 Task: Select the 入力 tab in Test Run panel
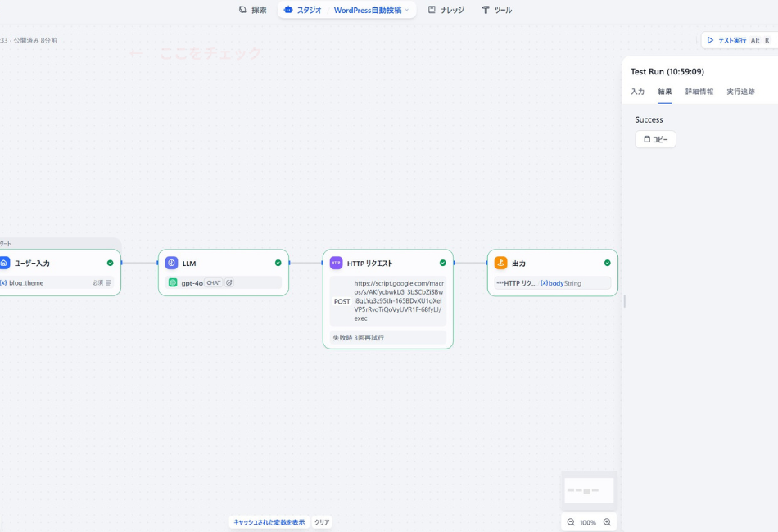coord(637,92)
